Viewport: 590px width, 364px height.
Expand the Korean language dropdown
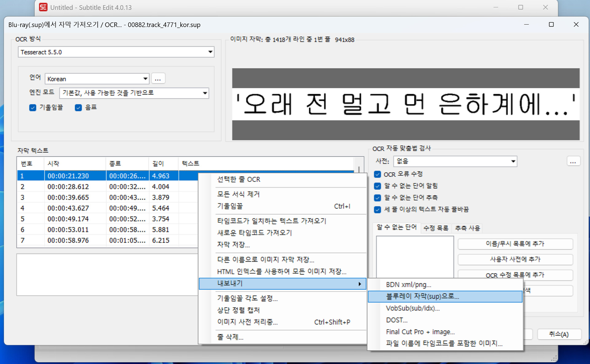coord(145,79)
